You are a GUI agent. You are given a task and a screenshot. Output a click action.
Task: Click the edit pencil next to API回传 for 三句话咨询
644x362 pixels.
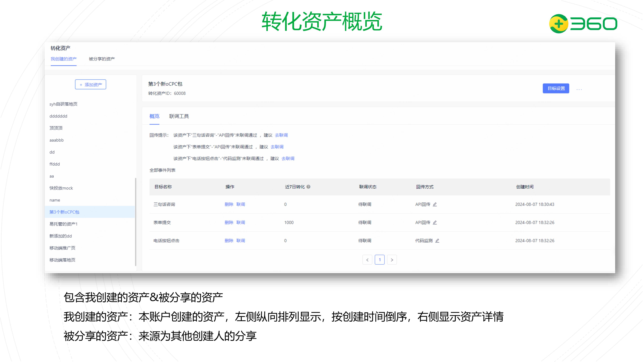pyautogui.click(x=435, y=204)
